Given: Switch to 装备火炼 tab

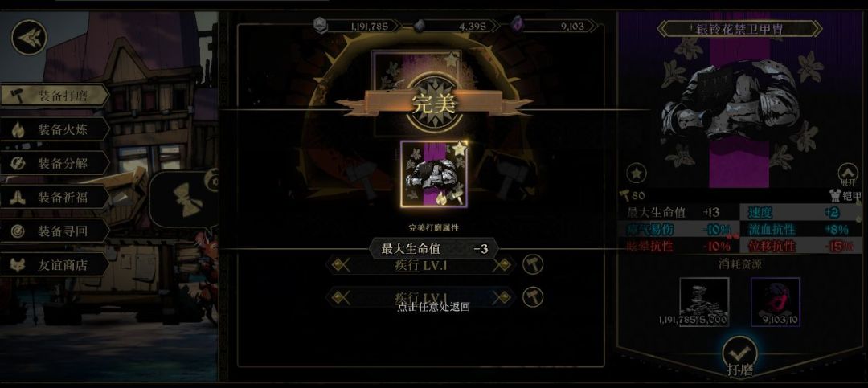Looking at the screenshot, I should tap(55, 130).
